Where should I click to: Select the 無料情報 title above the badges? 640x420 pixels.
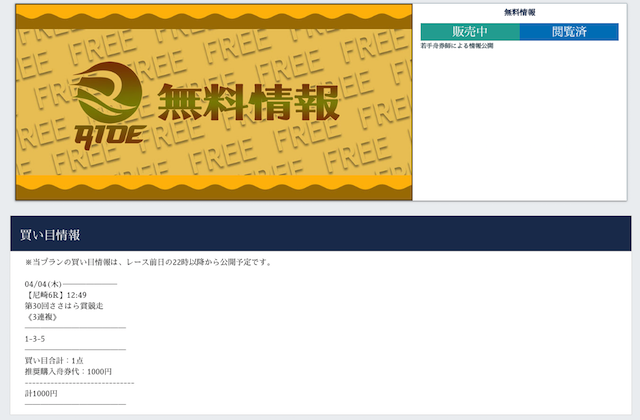coord(520,13)
